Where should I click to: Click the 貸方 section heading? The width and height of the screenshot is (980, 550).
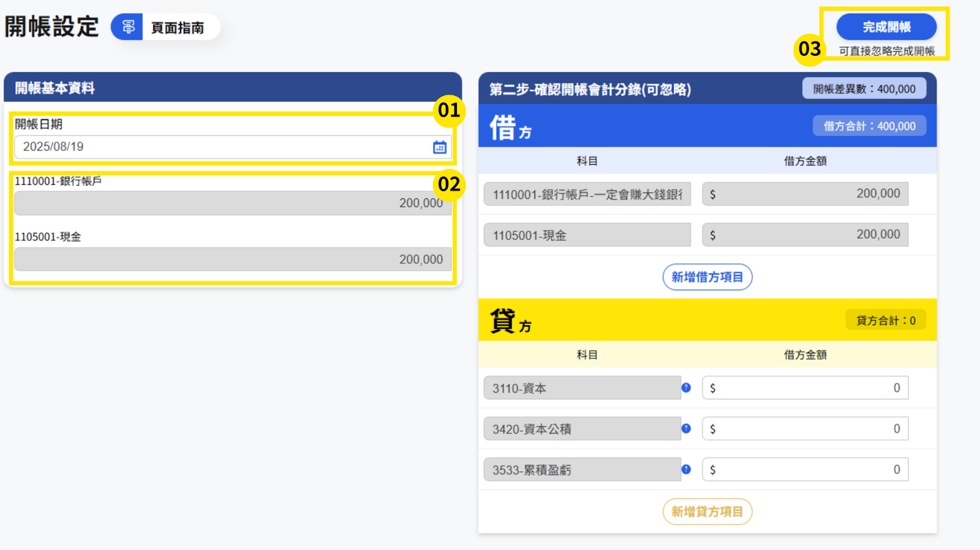tap(510, 321)
